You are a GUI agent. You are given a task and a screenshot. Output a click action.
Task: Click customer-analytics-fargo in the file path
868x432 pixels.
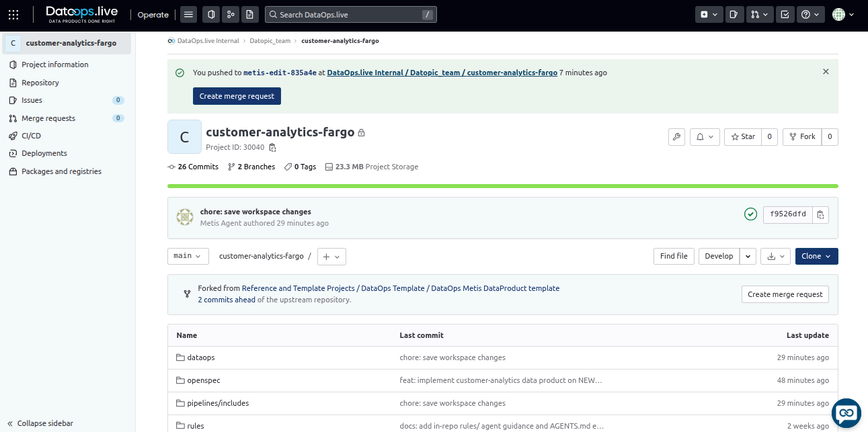click(x=262, y=256)
